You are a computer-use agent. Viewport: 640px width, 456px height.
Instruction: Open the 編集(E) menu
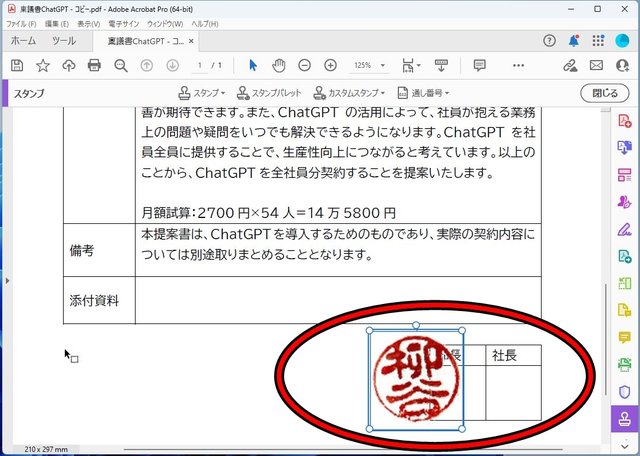pos(57,24)
